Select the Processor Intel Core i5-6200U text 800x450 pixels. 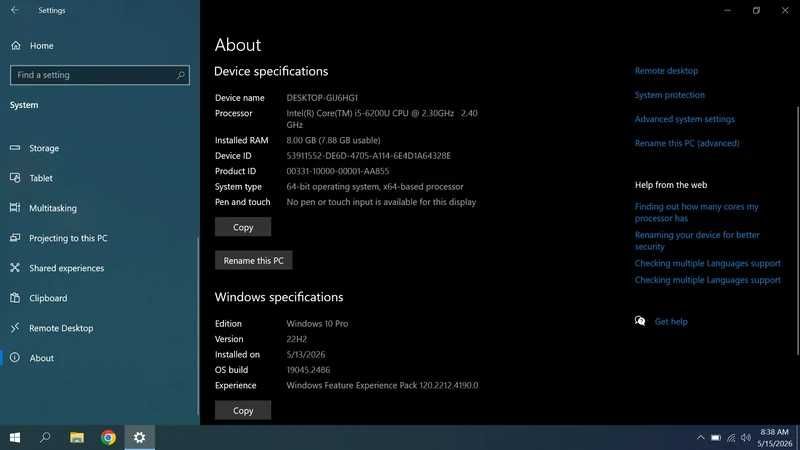click(382, 119)
